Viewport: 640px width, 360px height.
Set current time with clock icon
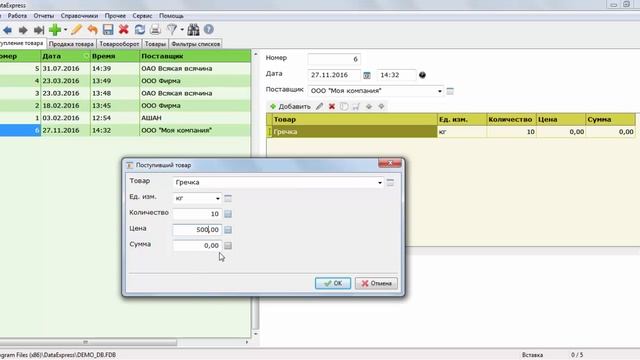tap(422, 75)
